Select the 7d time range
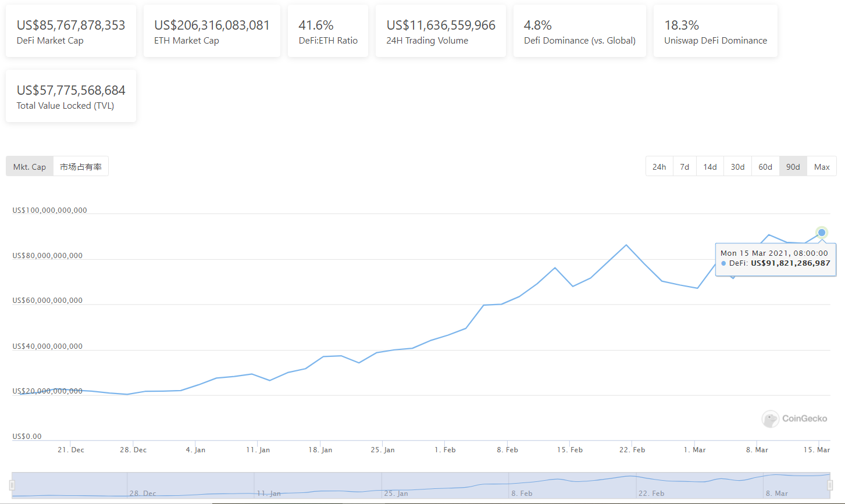This screenshot has height=504, width=845. [x=684, y=167]
